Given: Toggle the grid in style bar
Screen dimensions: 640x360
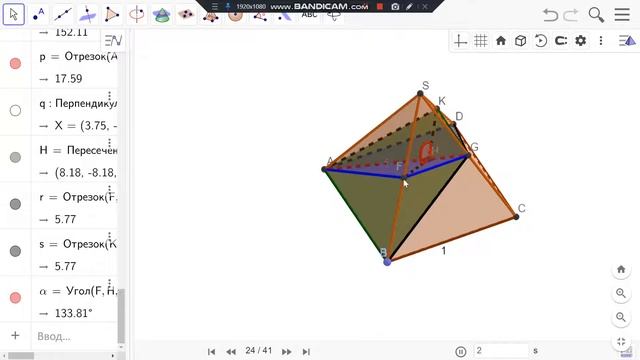Looking at the screenshot, I should click(x=481, y=41).
